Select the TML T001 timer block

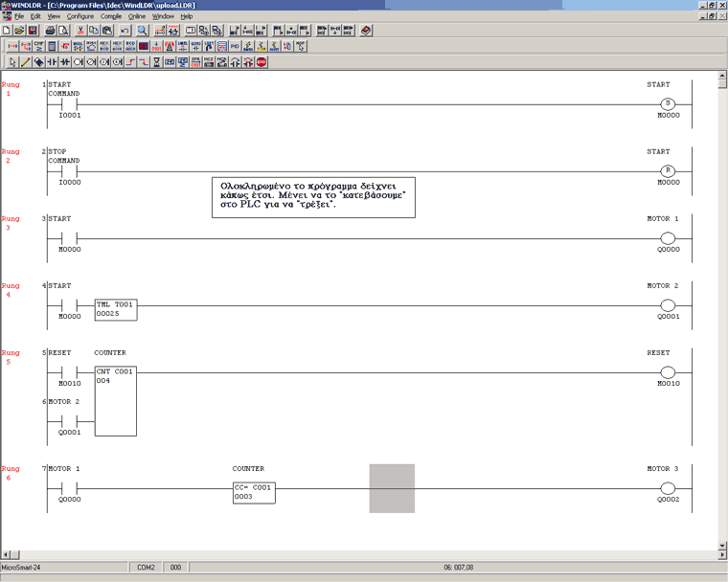115,309
